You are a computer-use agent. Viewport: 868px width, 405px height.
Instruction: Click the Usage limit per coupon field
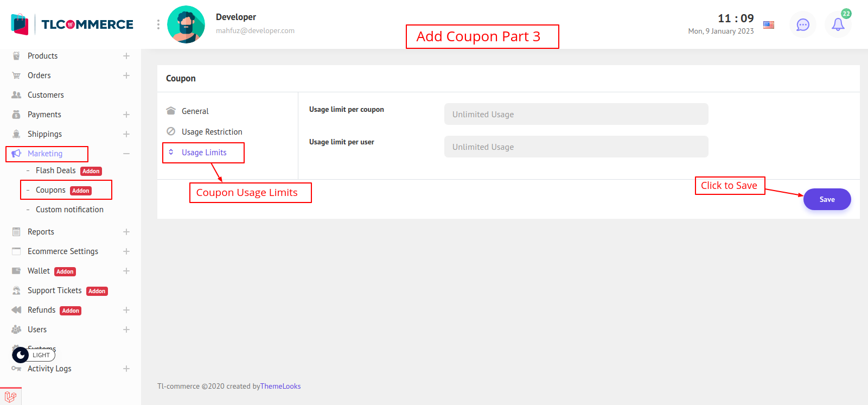click(x=576, y=114)
